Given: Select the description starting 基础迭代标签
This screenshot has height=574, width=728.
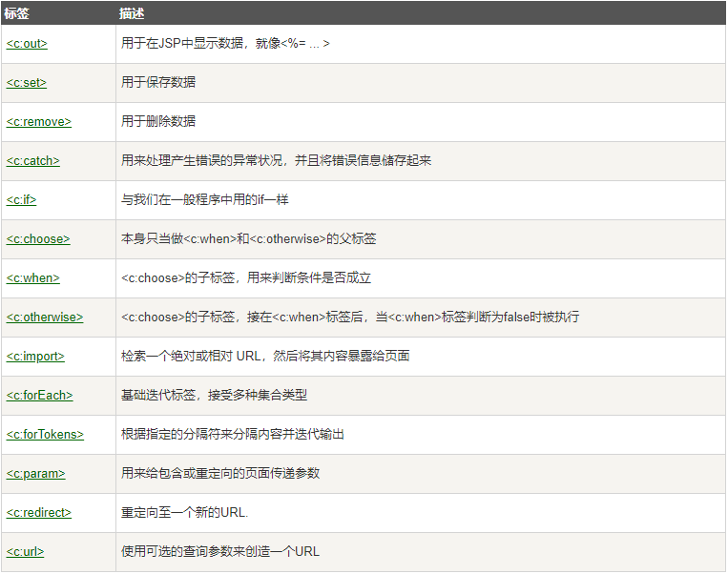Looking at the screenshot, I should [214, 395].
